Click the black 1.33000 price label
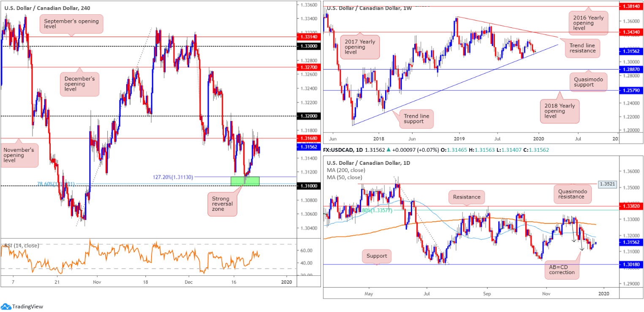644x312 pixels. (308, 46)
